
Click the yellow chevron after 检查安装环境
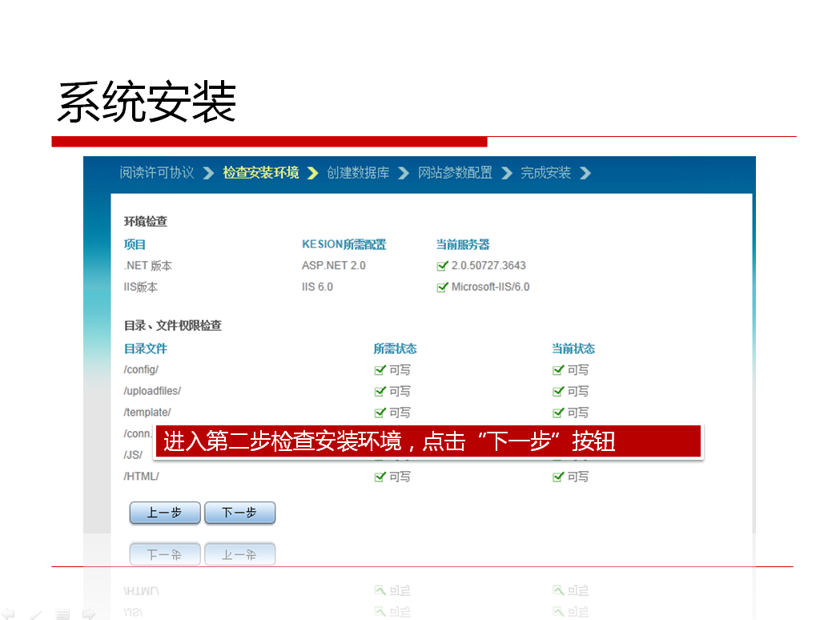(x=313, y=173)
